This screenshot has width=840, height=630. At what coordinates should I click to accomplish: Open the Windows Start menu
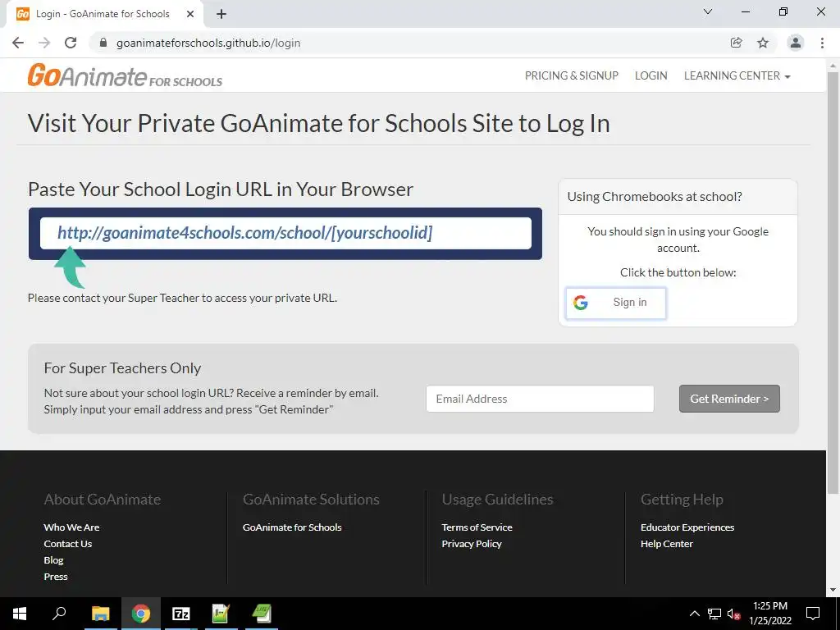coord(20,614)
